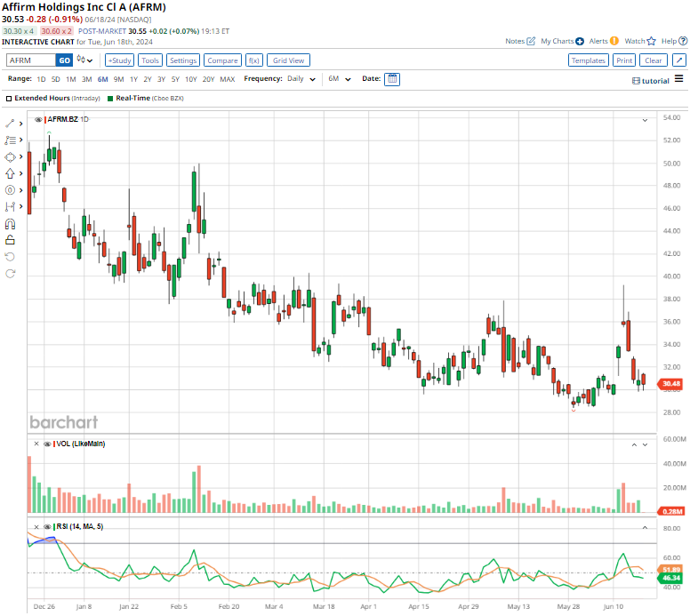Select the trend line drawing tool
This screenshot has height=616, width=690.
point(10,124)
